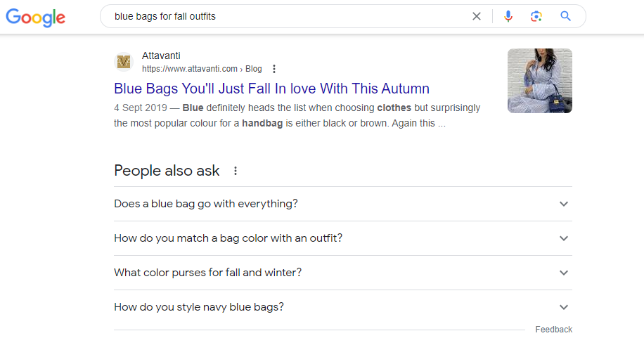Clear the search query with X

(x=477, y=16)
